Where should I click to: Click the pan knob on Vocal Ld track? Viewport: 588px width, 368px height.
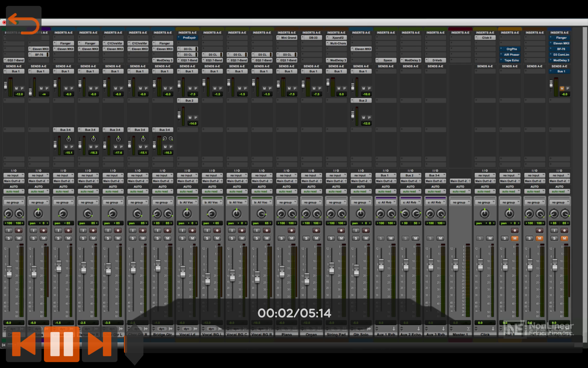(187, 213)
